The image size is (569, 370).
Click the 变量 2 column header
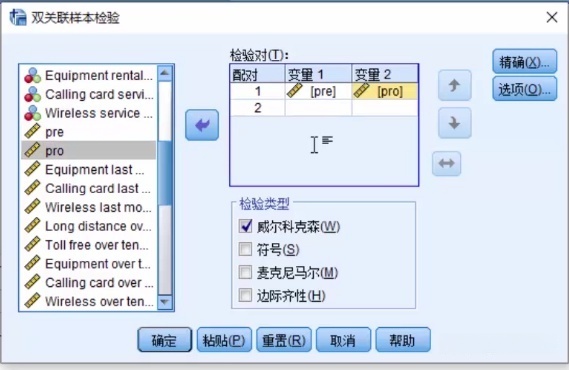tap(385, 74)
